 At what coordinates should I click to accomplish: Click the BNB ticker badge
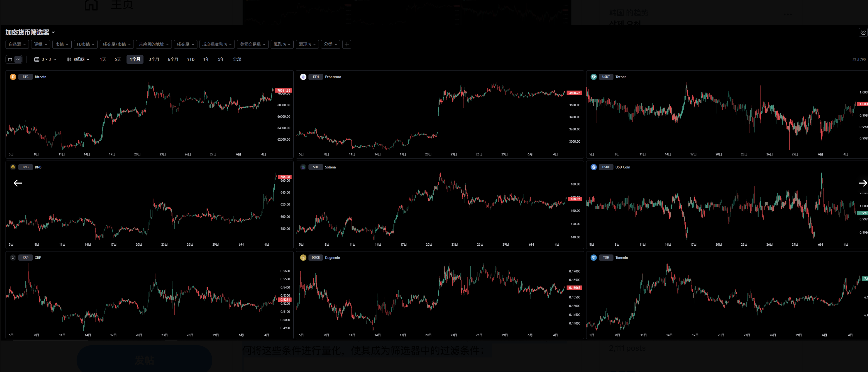[26, 167]
